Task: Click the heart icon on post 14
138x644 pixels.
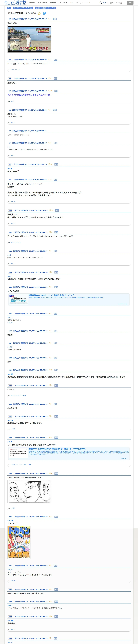Action: (x=50, y=287)
